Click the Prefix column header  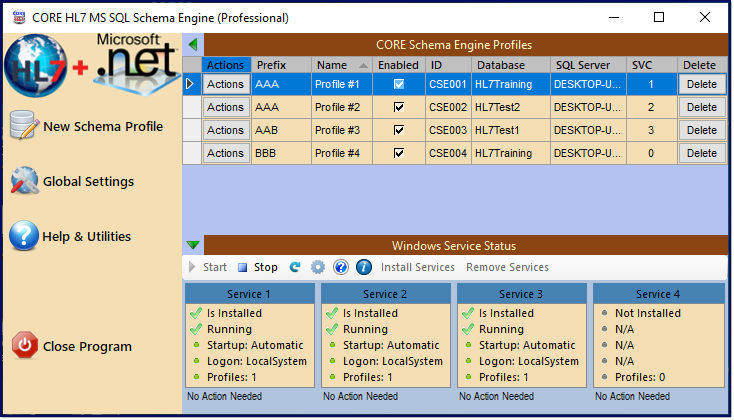point(281,65)
